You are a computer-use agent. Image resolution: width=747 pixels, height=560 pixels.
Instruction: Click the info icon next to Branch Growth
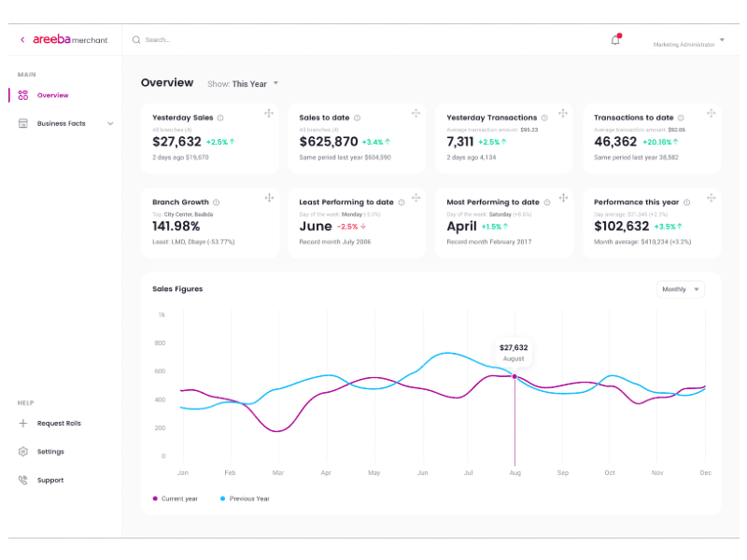click(x=217, y=202)
